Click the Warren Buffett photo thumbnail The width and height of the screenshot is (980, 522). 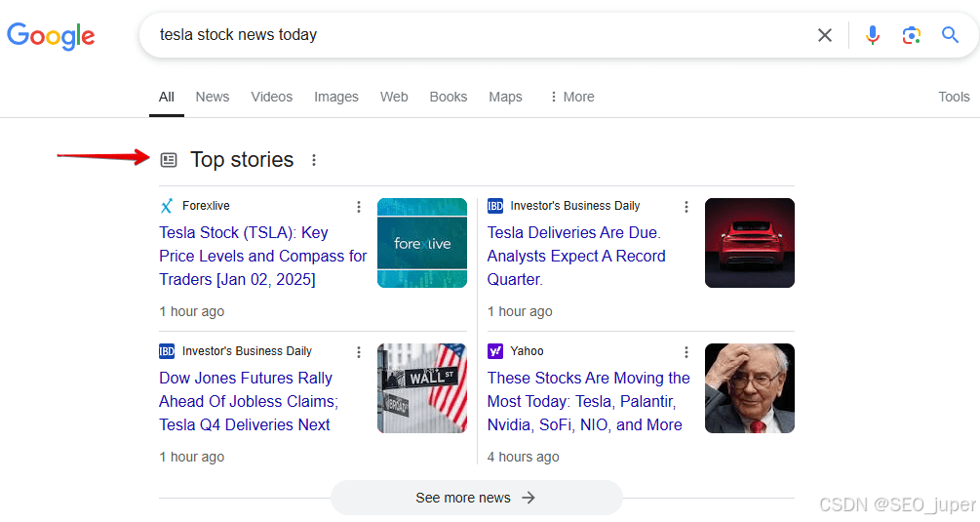pos(749,388)
